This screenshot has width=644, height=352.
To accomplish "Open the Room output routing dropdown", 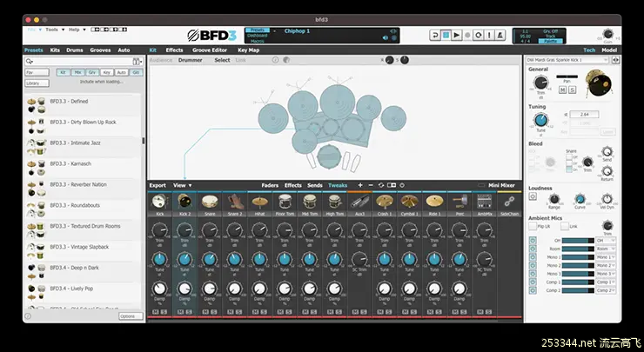I will tap(606, 249).
